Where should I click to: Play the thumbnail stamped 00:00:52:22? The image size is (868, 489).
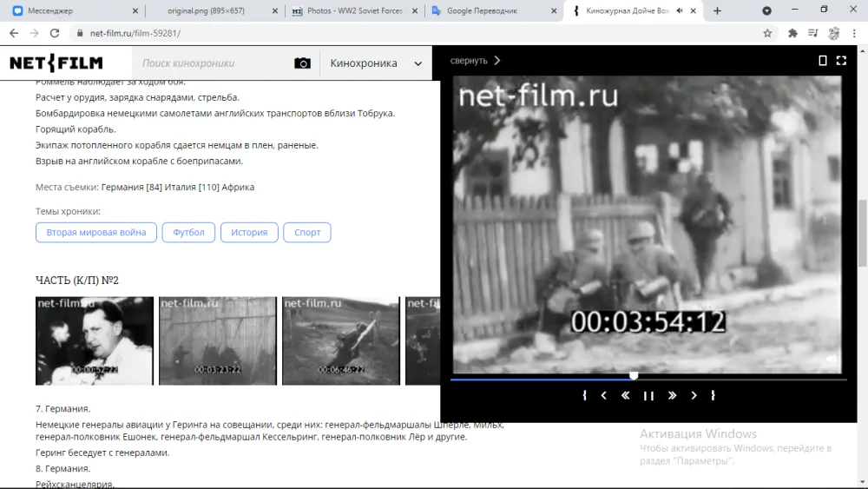click(x=95, y=340)
